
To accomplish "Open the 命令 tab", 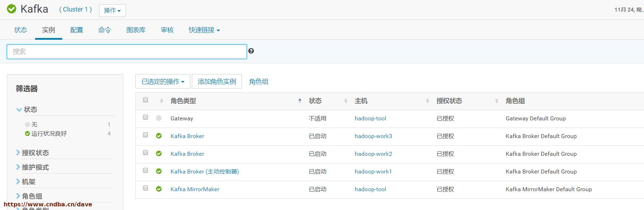I will [105, 30].
